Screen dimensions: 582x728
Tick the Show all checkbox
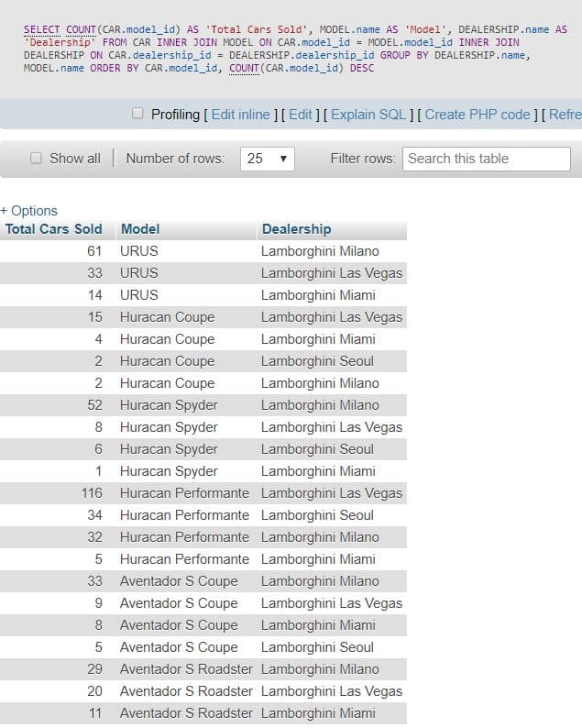pos(36,158)
